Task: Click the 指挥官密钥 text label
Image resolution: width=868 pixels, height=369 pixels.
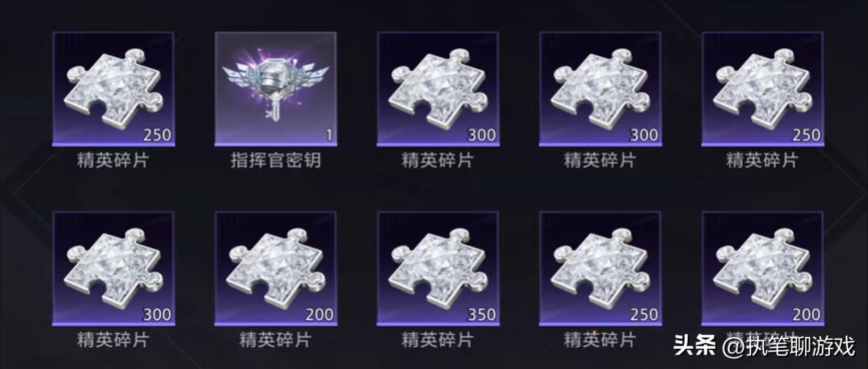Action: coord(276,160)
